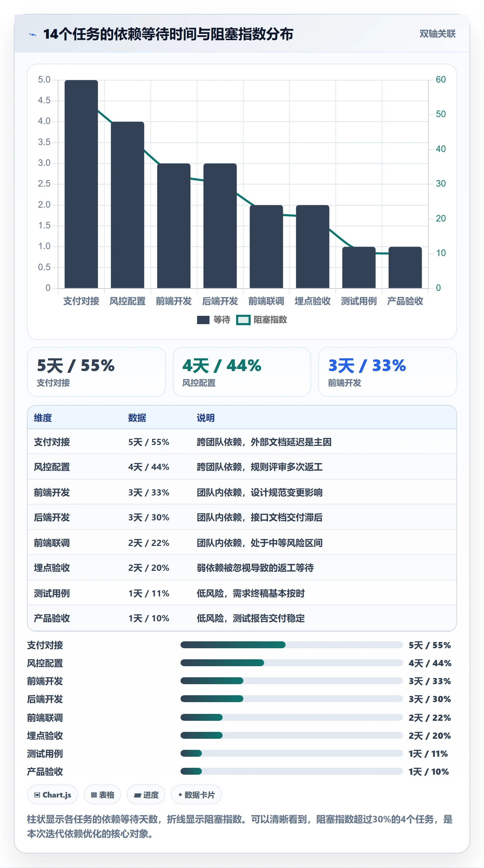The width and height of the screenshot is (484, 868).
Task: Click the 数据 column header
Action: 137,418
